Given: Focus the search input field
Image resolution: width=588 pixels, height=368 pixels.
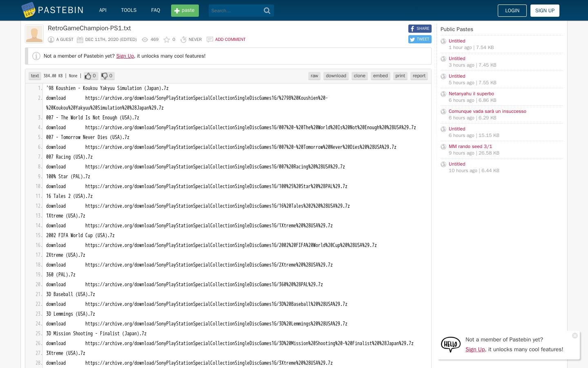Looking at the screenshot, I should pyautogui.click(x=236, y=11).
